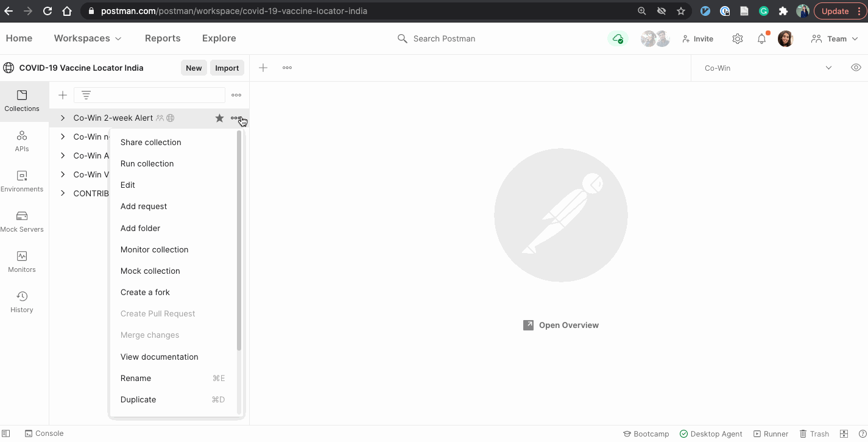Screen dimensions: 868x442
Task: Open the APIs sidebar tab
Action: point(22,141)
